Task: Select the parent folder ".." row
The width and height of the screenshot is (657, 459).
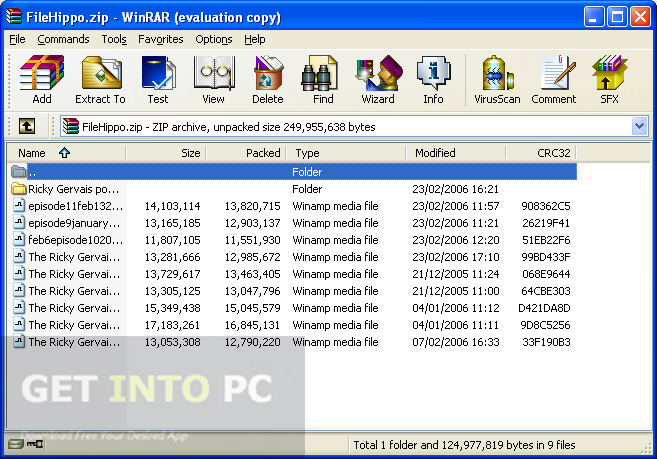Action: tap(293, 172)
